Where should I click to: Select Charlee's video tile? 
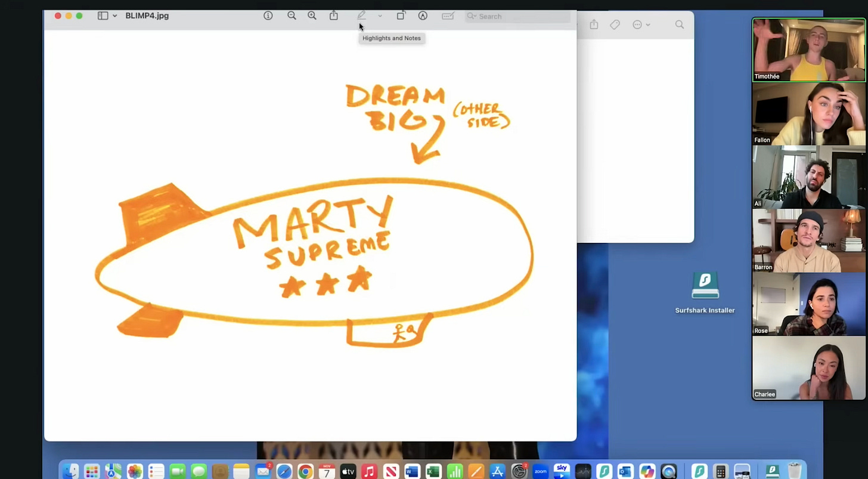[809, 367]
